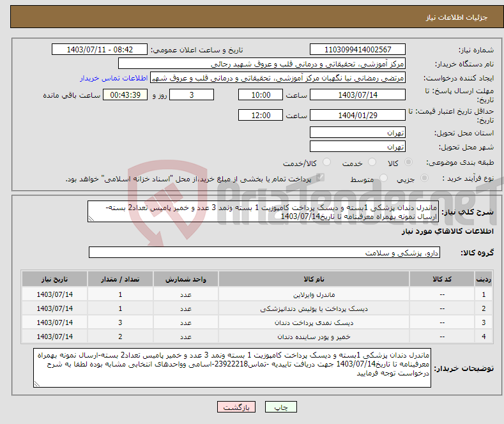Grab the resize handle of description textarea
The width and height of the screenshot is (504, 424).
(x=91, y=219)
